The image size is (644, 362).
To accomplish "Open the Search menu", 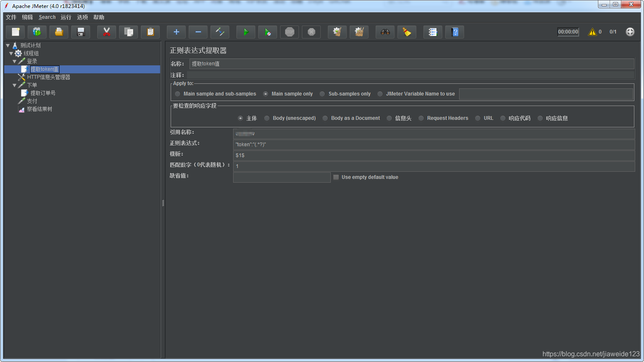I will coord(47,17).
